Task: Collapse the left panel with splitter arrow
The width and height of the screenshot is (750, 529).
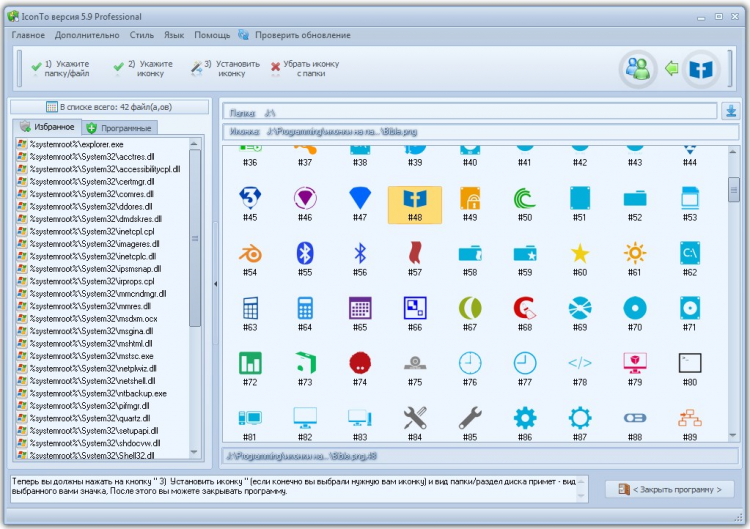Action: pyautogui.click(x=215, y=284)
